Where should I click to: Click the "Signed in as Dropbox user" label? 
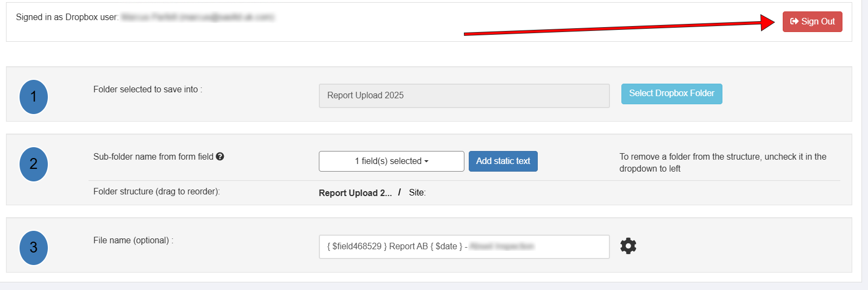click(67, 17)
